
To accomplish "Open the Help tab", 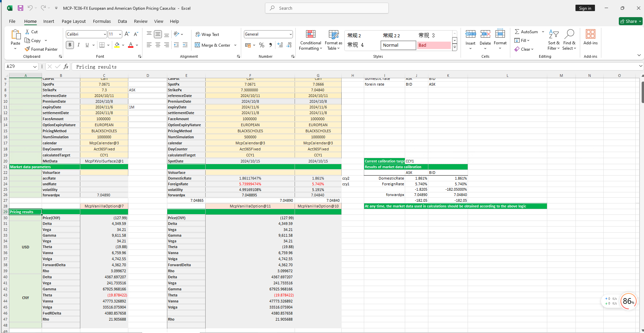I will coord(174,21).
